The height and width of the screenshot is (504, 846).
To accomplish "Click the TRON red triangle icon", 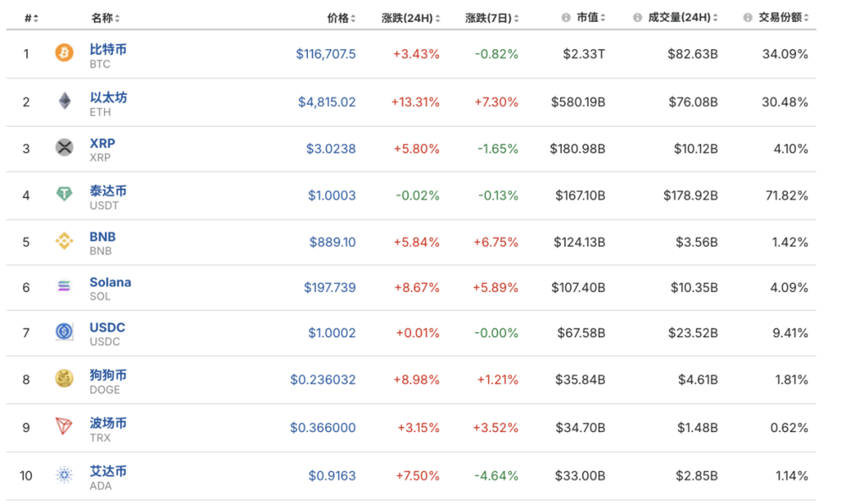I will (64, 427).
